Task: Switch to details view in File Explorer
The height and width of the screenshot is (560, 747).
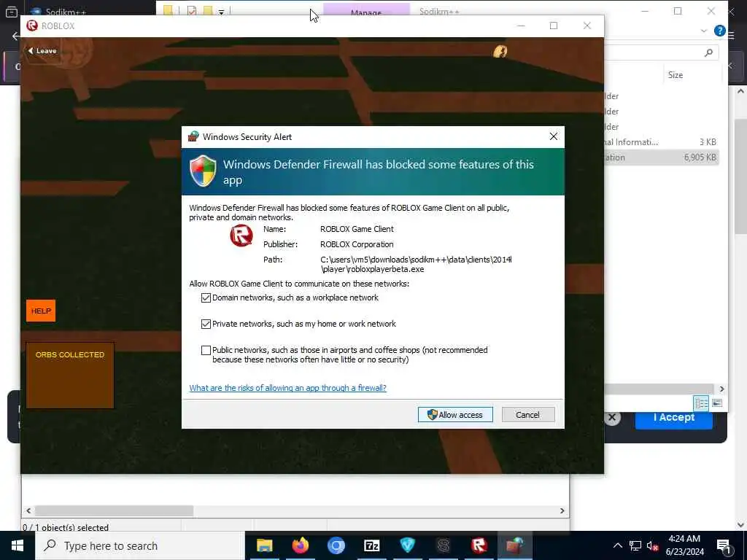Action: point(701,403)
